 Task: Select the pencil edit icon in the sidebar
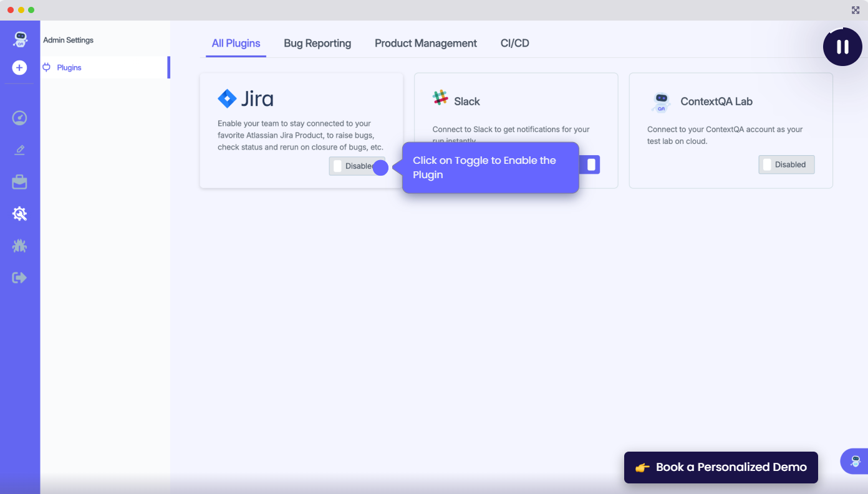click(20, 150)
